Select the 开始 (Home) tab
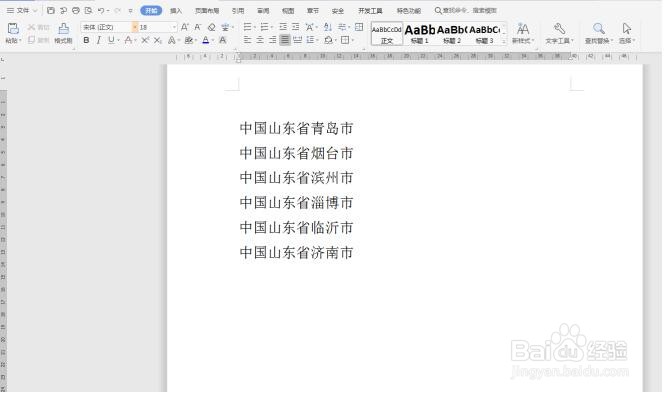This screenshot has height=395, width=666. pyautogui.click(x=151, y=11)
